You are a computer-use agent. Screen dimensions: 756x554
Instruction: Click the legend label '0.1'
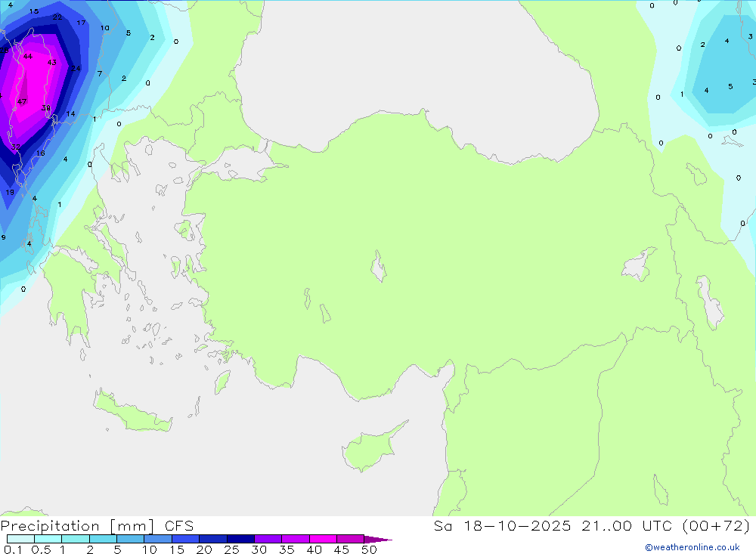tap(13, 549)
